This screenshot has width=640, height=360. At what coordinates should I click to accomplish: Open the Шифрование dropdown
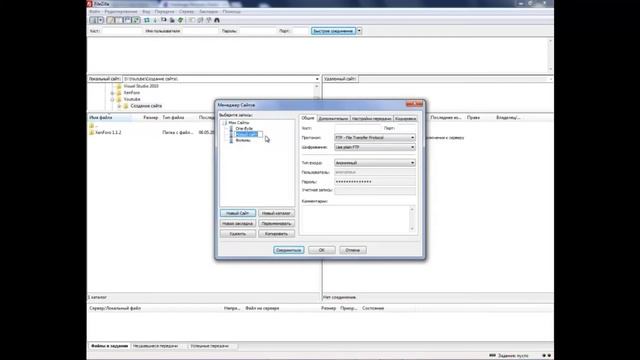375,147
